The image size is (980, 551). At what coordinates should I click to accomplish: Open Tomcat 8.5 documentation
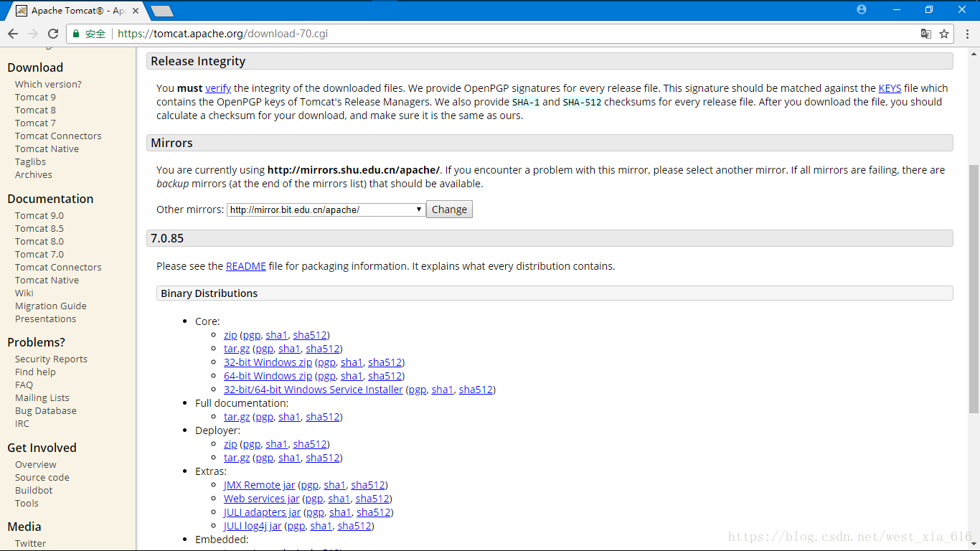tap(39, 228)
